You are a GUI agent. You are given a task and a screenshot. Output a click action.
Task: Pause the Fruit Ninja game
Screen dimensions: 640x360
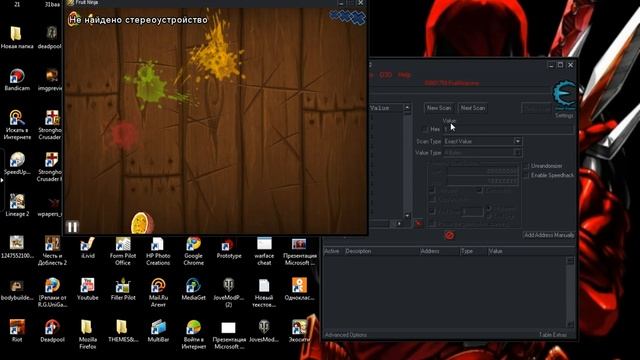[72, 227]
